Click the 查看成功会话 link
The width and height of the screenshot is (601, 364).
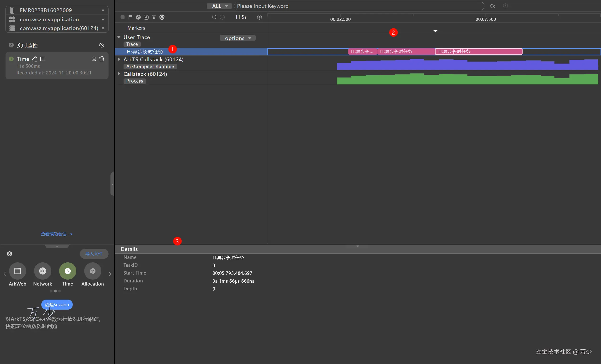57,234
